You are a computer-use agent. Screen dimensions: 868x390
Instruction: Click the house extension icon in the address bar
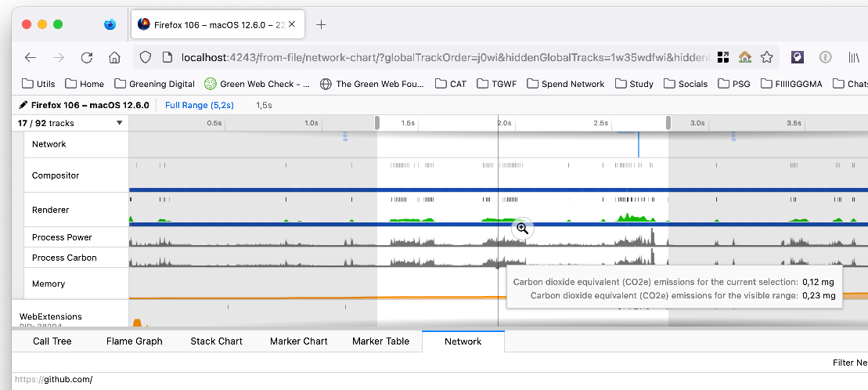[x=744, y=57]
